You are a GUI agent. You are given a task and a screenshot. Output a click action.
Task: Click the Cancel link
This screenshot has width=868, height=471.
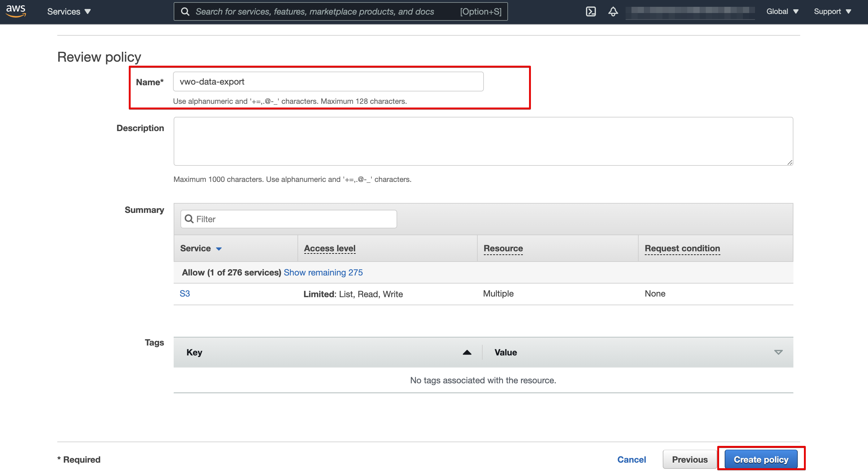point(631,459)
